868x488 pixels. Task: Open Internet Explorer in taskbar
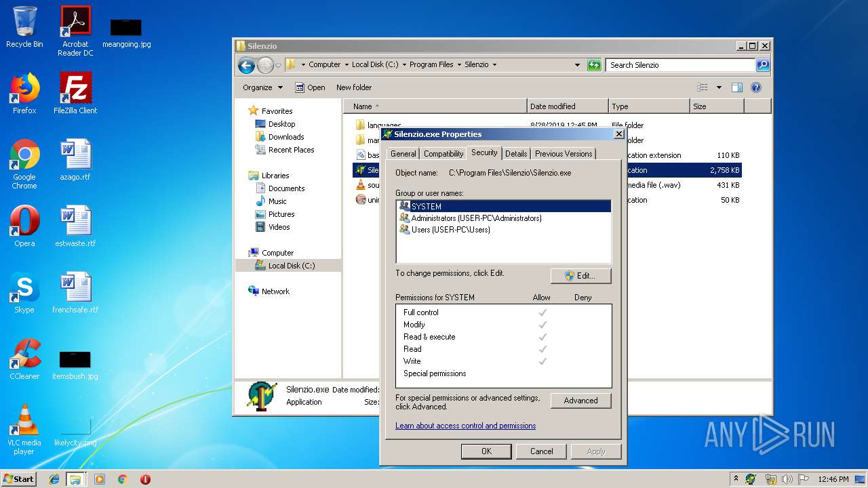[54, 479]
